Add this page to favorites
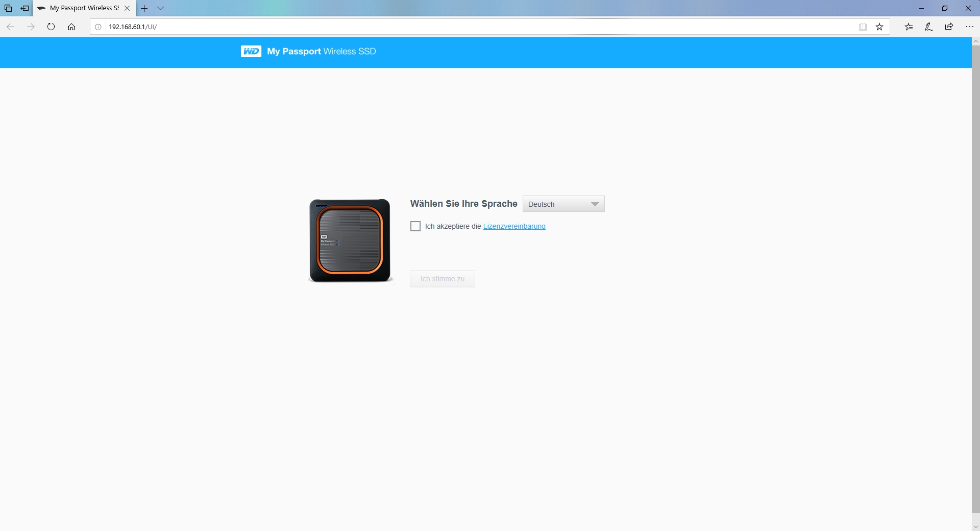Image resolution: width=980 pixels, height=531 pixels. click(879, 27)
